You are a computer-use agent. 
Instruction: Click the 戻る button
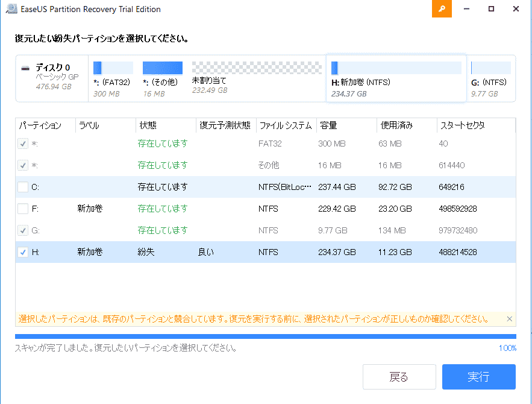[x=399, y=377]
